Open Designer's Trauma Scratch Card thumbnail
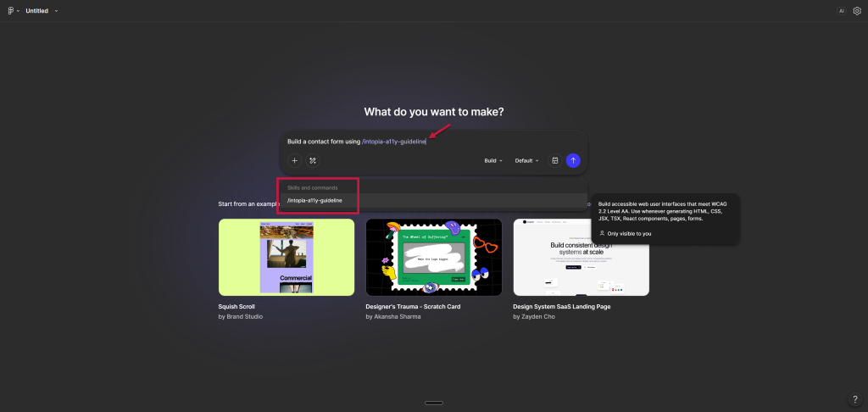The height and width of the screenshot is (412, 868). (x=433, y=257)
